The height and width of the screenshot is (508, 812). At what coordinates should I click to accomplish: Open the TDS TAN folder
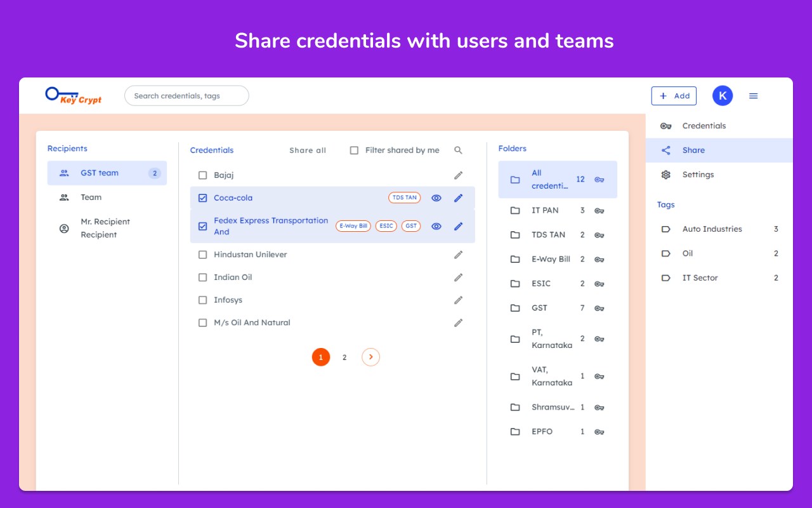[558, 235]
